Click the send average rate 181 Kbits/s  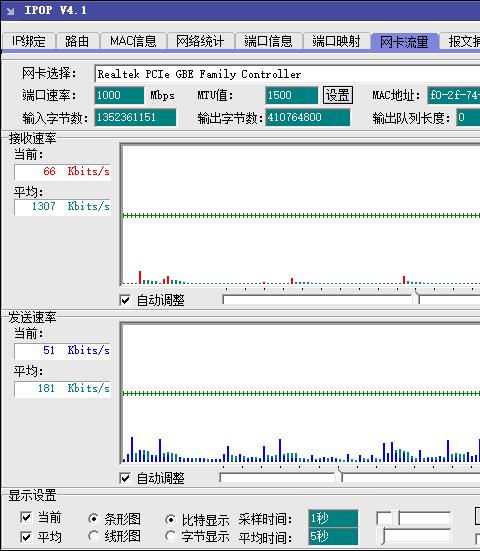(63, 389)
